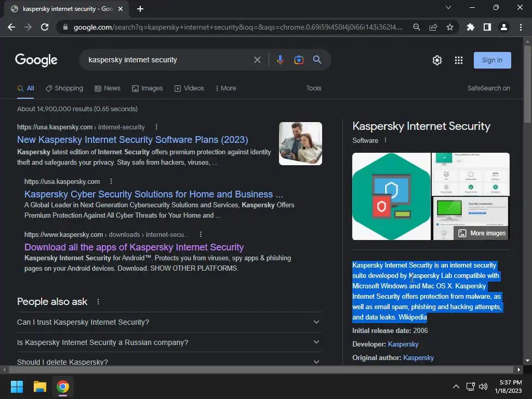Select the All results tab
The height and width of the screenshot is (399, 532).
[26, 88]
